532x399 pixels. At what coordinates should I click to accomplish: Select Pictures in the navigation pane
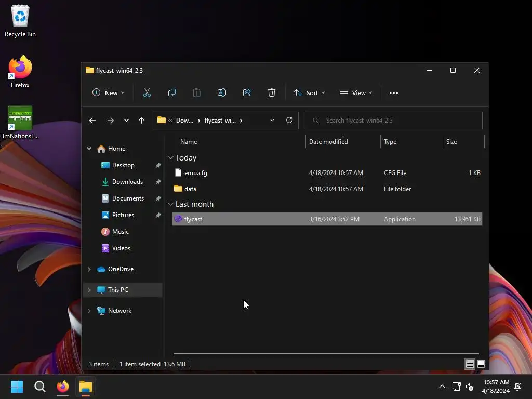coord(123,215)
